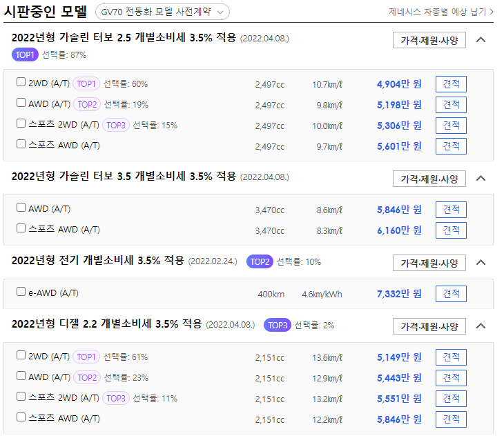Click TOP1 badge with 선택률 61%
504x438 pixels.
(86, 357)
